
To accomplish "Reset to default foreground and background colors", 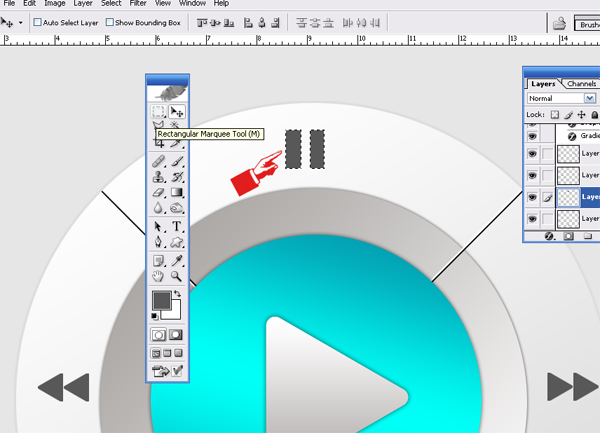I will coord(155,316).
